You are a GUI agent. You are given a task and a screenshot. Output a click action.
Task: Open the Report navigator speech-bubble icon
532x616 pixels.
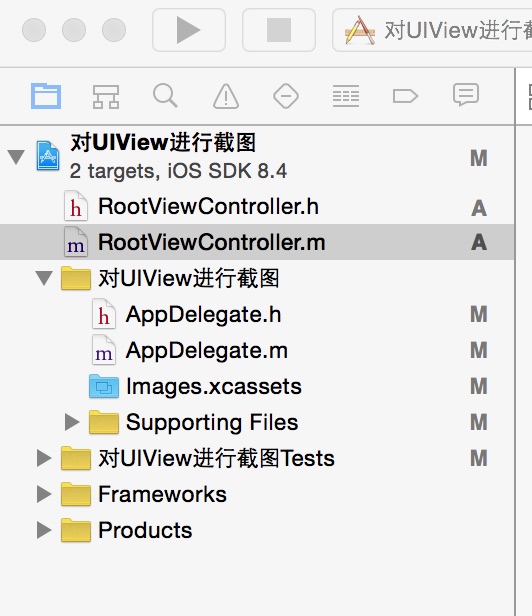(466, 95)
